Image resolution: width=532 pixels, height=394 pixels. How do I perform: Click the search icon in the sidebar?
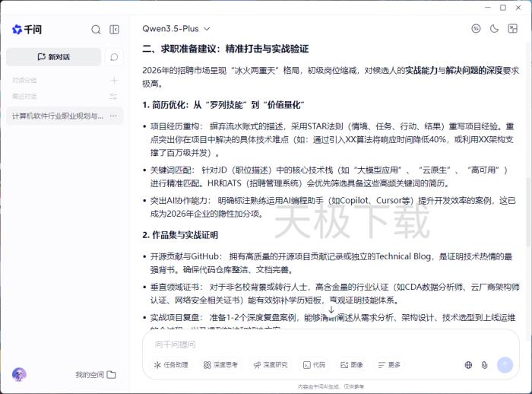96,30
